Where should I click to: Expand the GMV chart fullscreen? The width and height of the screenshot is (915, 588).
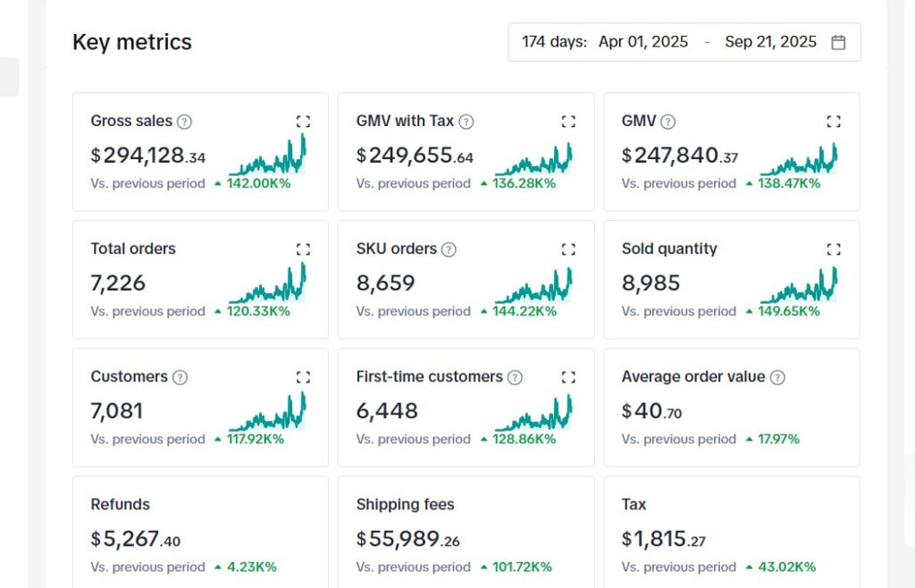pyautogui.click(x=834, y=122)
